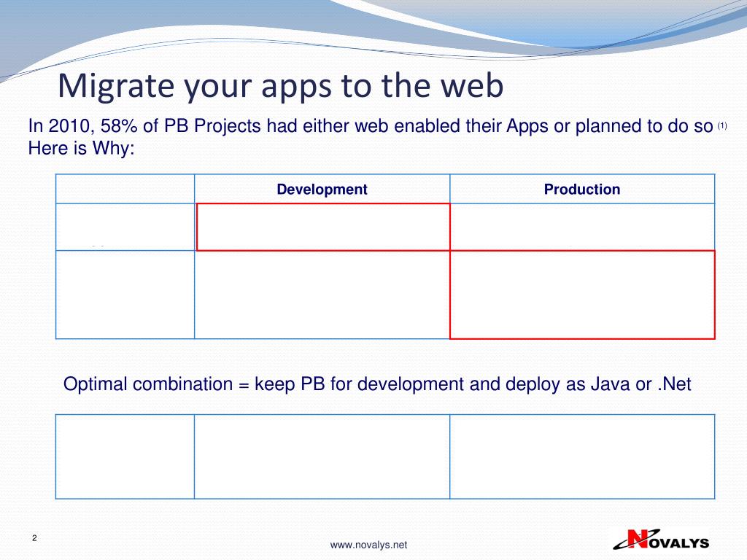This screenshot has width=747, height=560.
Task: Click the 'Optimal combination = keep PB' sentence
Action: coord(377,384)
